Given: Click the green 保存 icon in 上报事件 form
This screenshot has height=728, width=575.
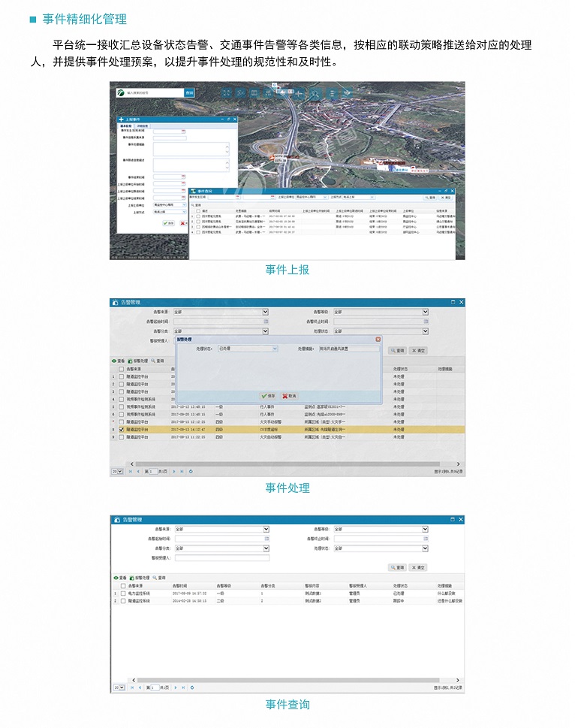Looking at the screenshot, I should click(x=165, y=223).
